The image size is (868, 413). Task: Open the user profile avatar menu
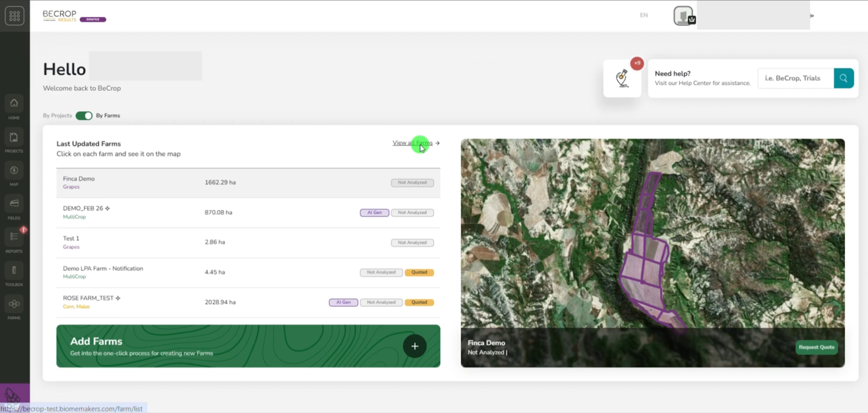pyautogui.click(x=684, y=16)
